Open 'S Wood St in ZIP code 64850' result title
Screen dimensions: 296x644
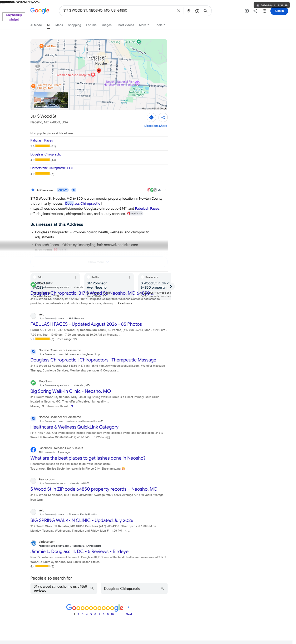[x=94, y=489]
